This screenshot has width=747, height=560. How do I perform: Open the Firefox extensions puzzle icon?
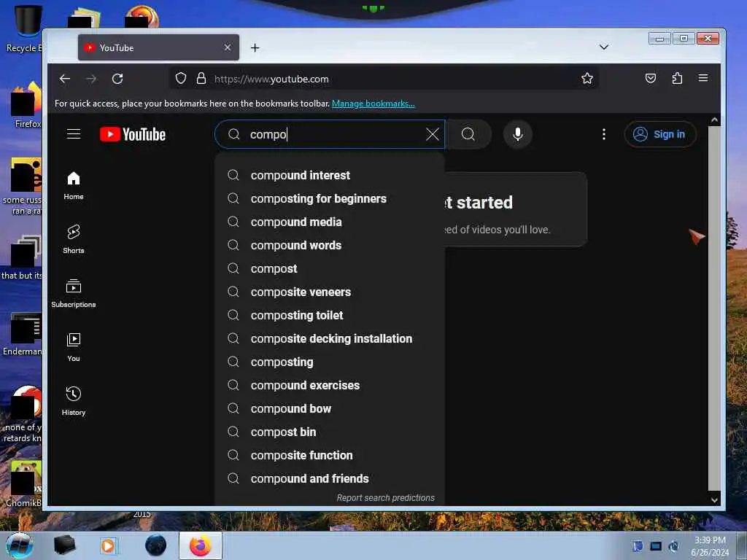point(677,78)
